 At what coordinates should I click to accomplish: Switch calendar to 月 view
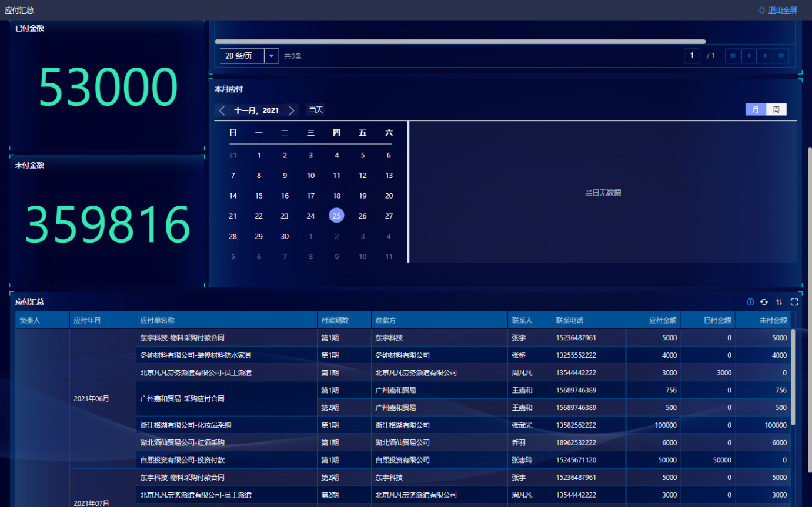coord(756,110)
